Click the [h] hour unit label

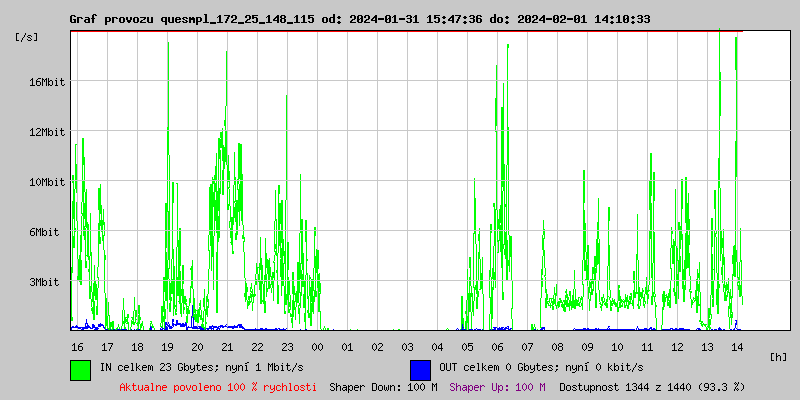[778, 356]
